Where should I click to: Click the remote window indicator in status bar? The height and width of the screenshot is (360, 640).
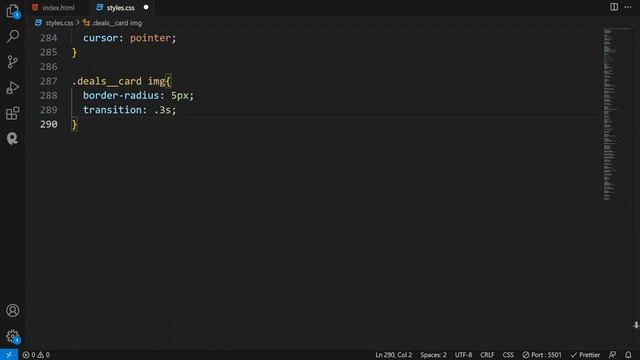tap(9, 355)
